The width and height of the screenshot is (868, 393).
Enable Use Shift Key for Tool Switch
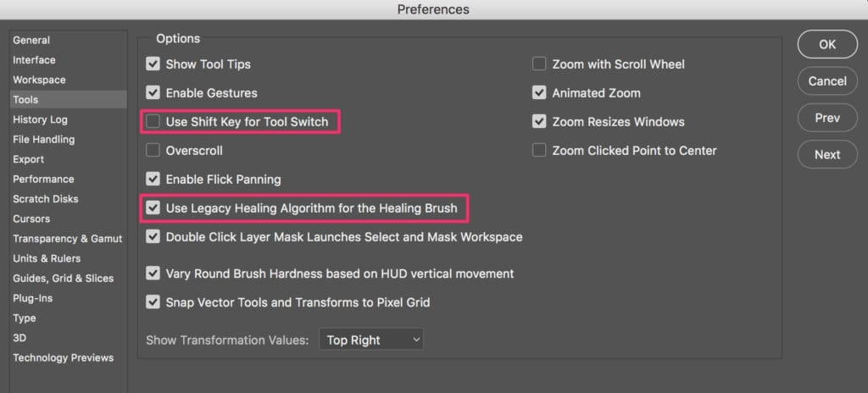click(x=153, y=122)
